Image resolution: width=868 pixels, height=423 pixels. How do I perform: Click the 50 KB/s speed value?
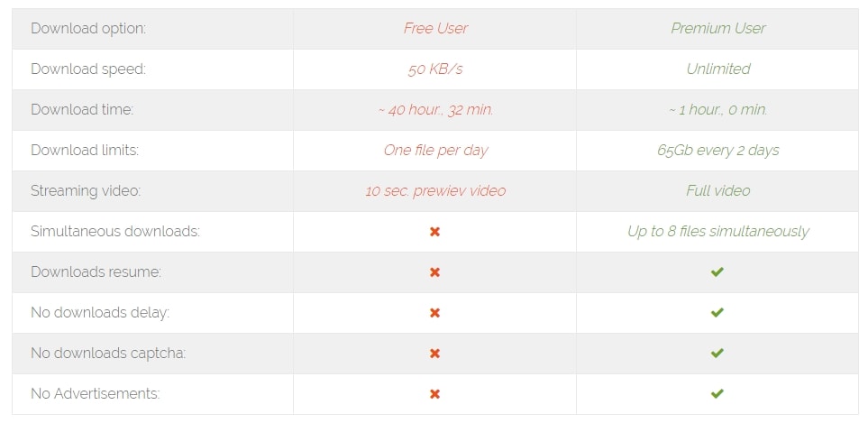tap(435, 69)
